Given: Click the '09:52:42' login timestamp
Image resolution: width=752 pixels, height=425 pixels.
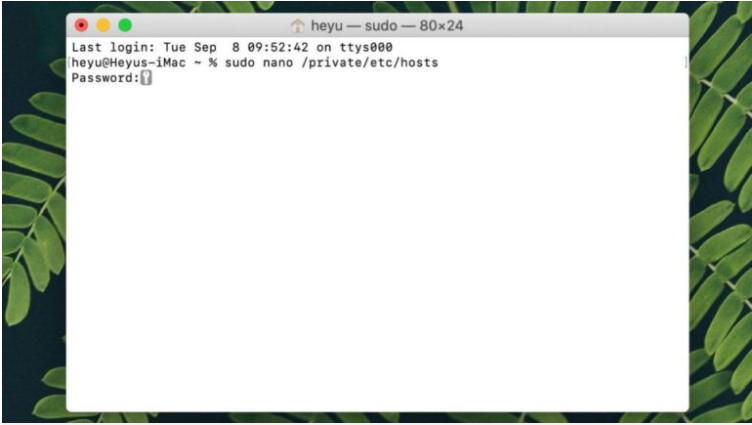Looking at the screenshot, I should pyautogui.click(x=278, y=47).
